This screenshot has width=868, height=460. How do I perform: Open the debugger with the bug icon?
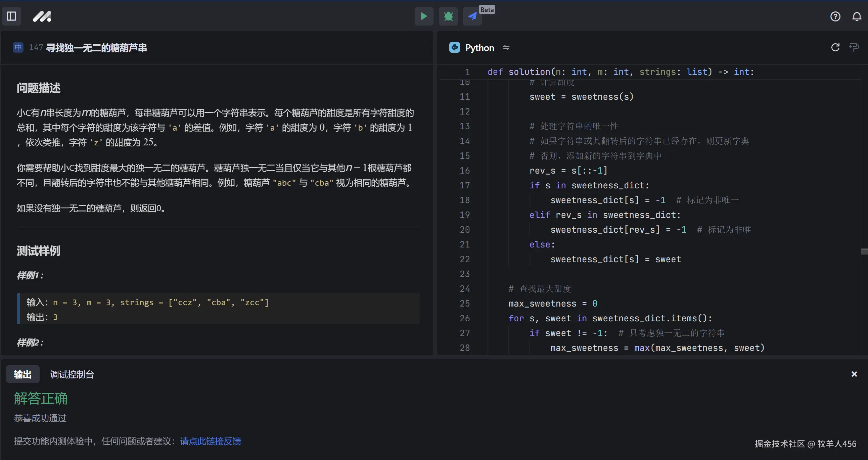pos(448,16)
